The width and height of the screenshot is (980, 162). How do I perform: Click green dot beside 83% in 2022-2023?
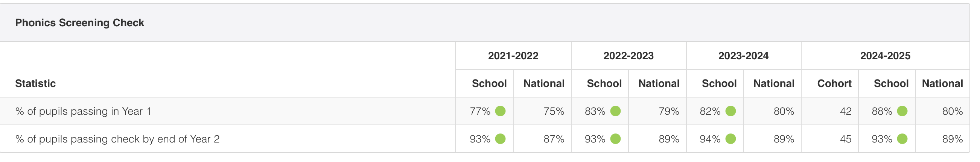[x=615, y=111]
